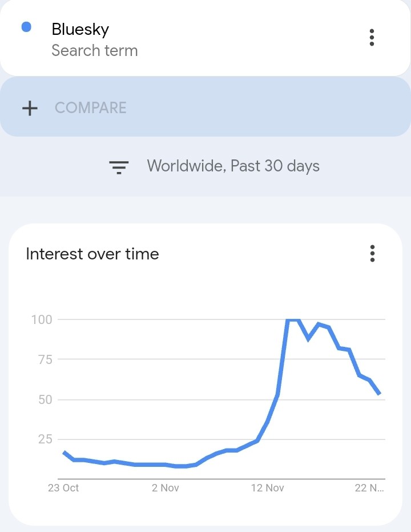This screenshot has width=411, height=532.
Task: Open the Bluesky search term options menu
Action: pyautogui.click(x=372, y=37)
